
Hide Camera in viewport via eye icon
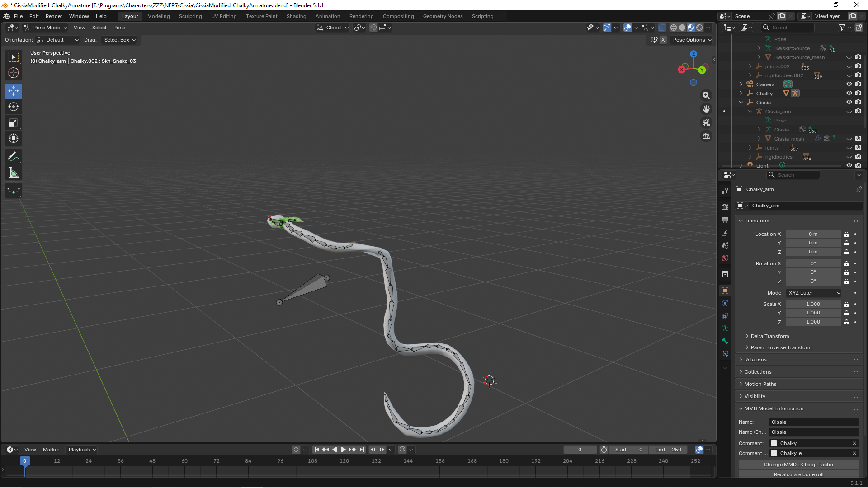(849, 84)
